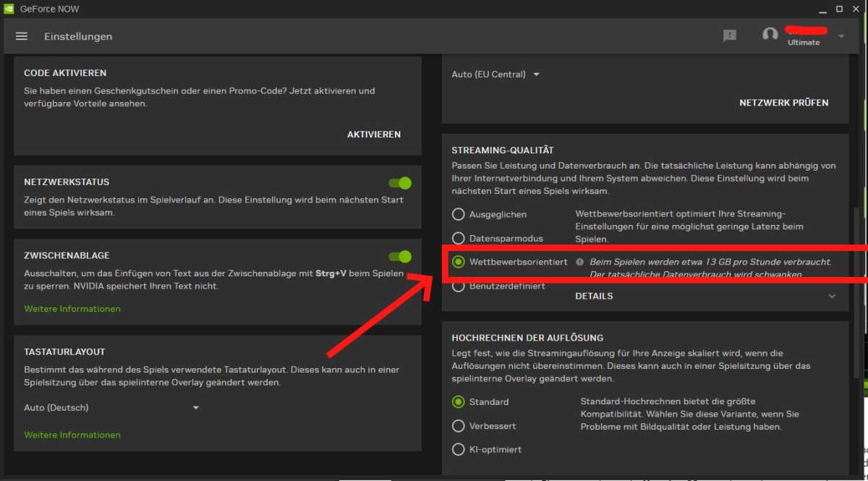This screenshot has width=868, height=481.
Task: Click the AKTIVIEREN button
Action: (x=374, y=135)
